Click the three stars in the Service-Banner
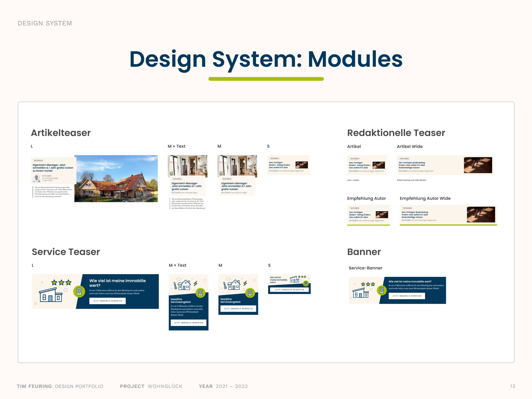Image resolution: width=532 pixels, height=399 pixels. point(368,284)
